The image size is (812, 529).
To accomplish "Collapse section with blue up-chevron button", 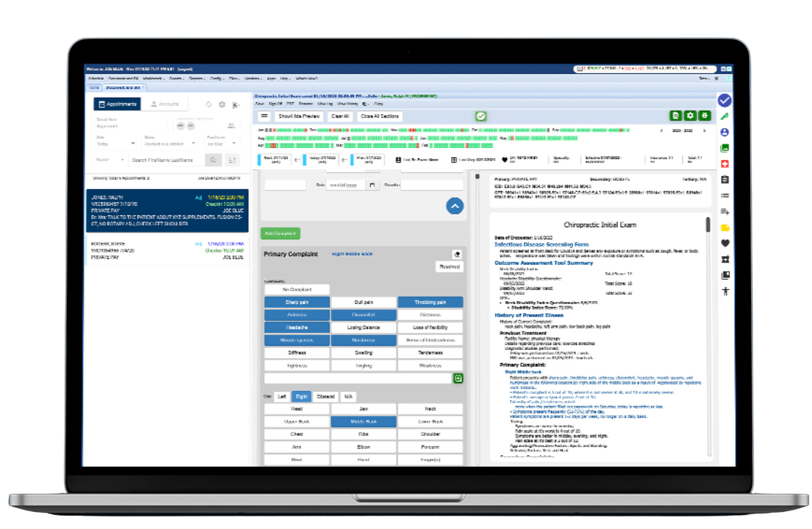I will [x=455, y=206].
